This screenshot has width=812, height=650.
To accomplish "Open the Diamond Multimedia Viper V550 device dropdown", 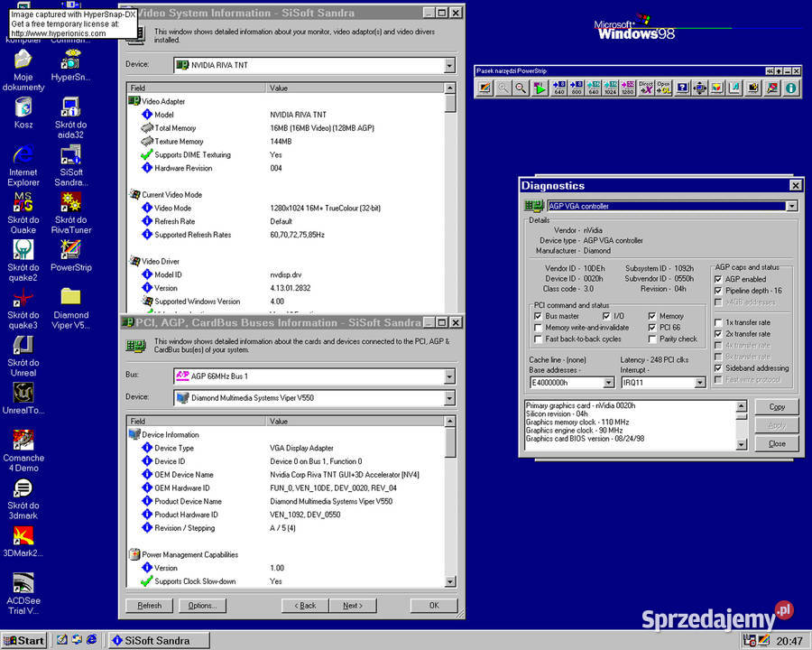I will [449, 398].
